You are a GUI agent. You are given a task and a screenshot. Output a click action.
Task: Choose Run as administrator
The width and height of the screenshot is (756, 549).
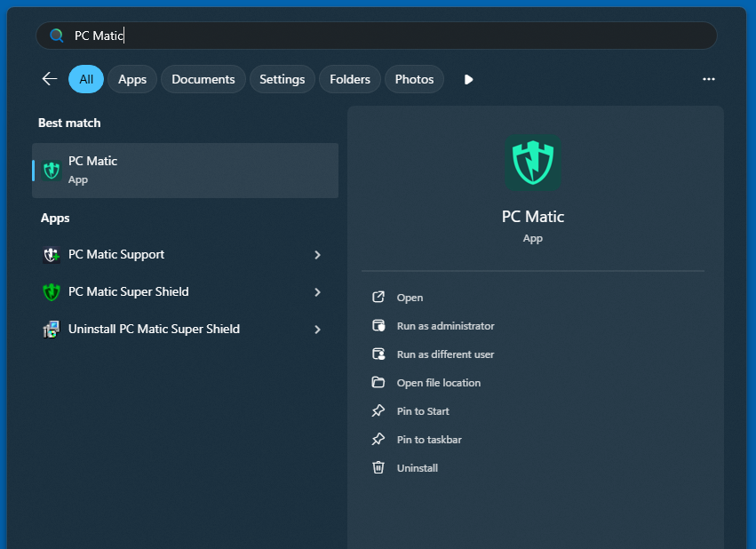click(x=445, y=326)
